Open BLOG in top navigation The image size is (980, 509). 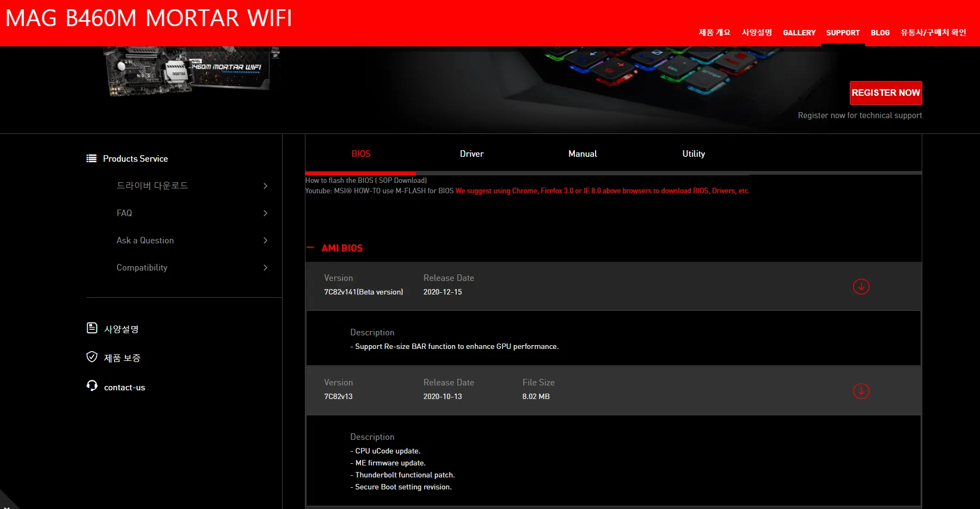pyautogui.click(x=880, y=33)
